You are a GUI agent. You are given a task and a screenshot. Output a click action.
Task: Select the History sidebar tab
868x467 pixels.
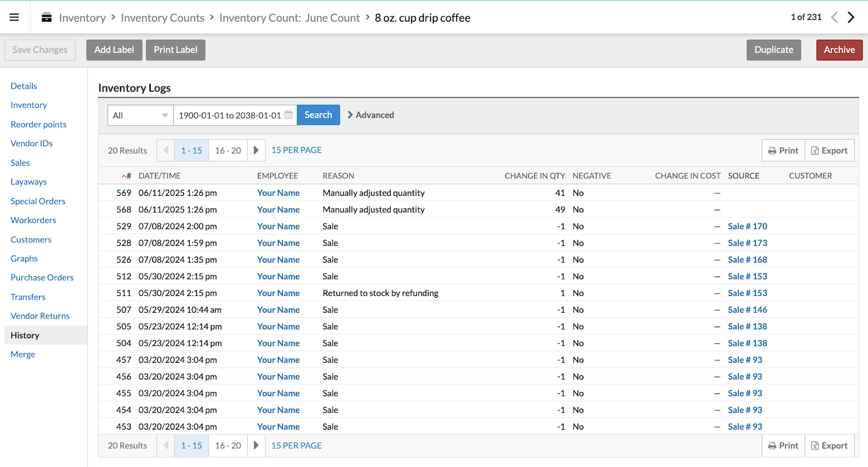click(46, 335)
